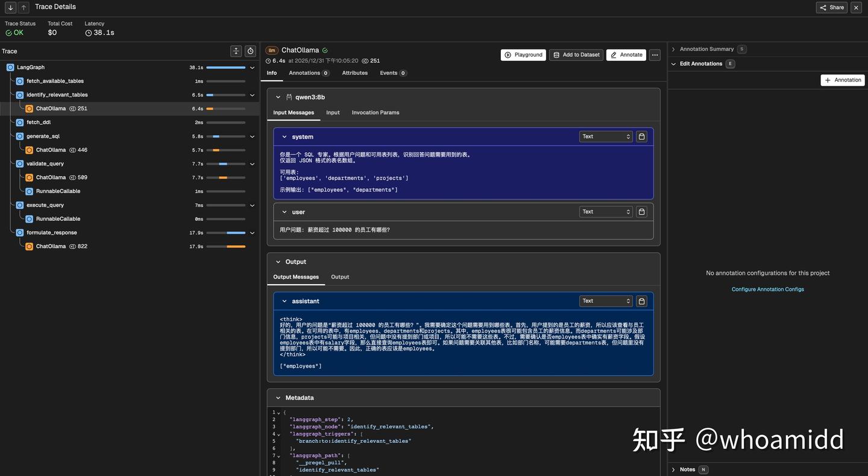Click the upward arrow icon in the header
The width and height of the screenshot is (868, 476).
coord(23,7)
